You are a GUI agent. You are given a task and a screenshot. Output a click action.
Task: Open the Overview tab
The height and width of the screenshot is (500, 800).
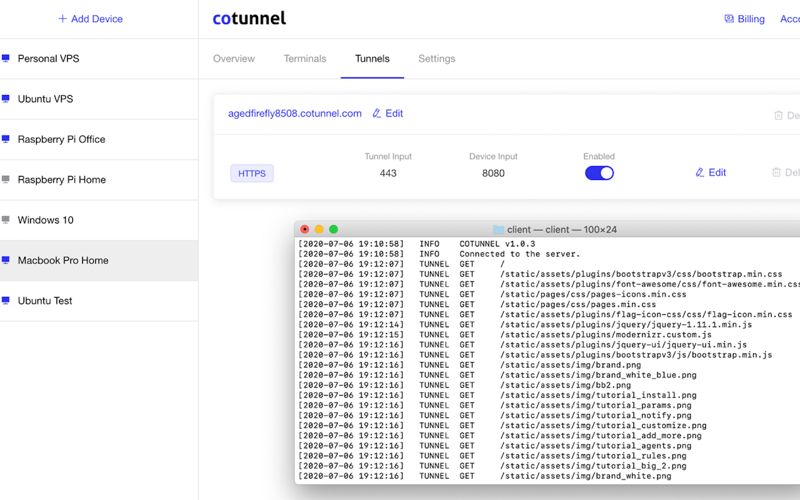234,59
